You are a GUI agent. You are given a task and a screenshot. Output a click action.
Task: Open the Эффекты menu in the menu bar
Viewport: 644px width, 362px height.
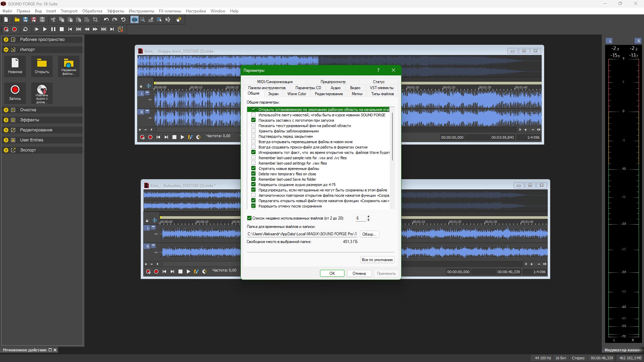(x=115, y=11)
